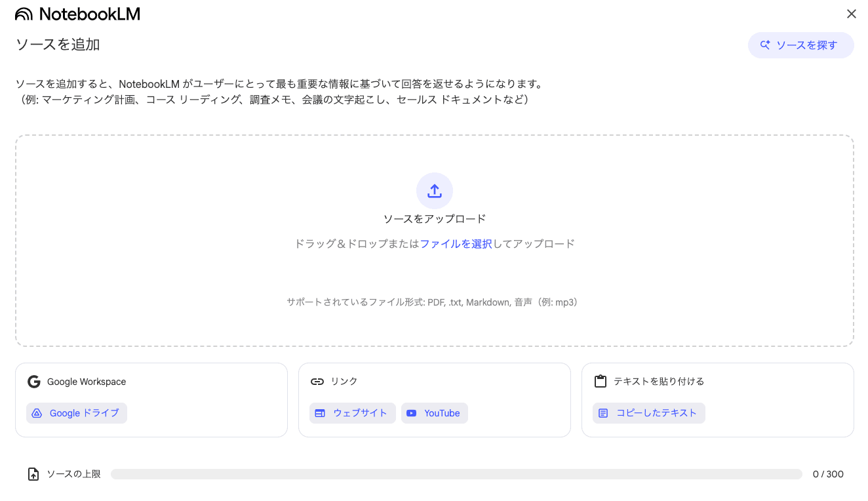The image size is (868, 501).
Task: Click the ソースの上限 file icon
Action: coord(33,474)
